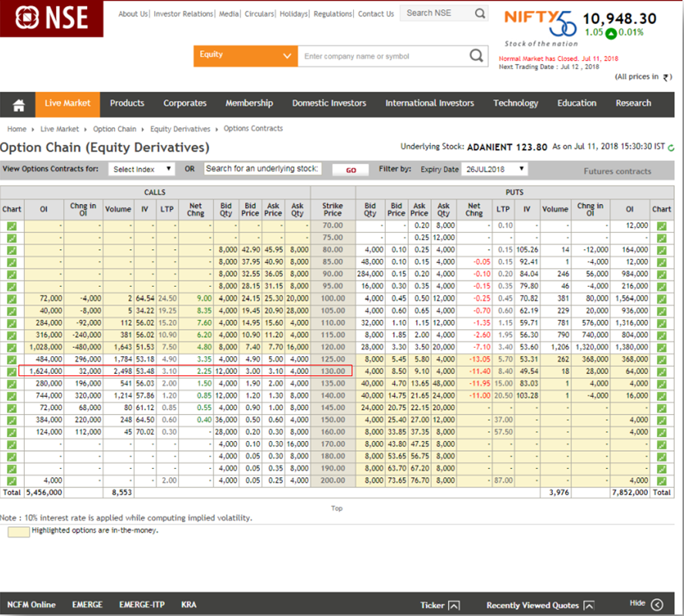Click the Hide arrow circle icon
Viewport: 684px width, 616px height.
[657, 604]
